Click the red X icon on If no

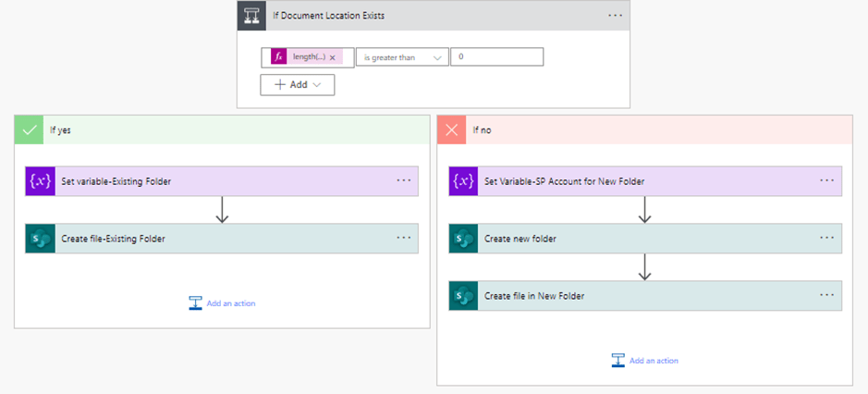[452, 130]
